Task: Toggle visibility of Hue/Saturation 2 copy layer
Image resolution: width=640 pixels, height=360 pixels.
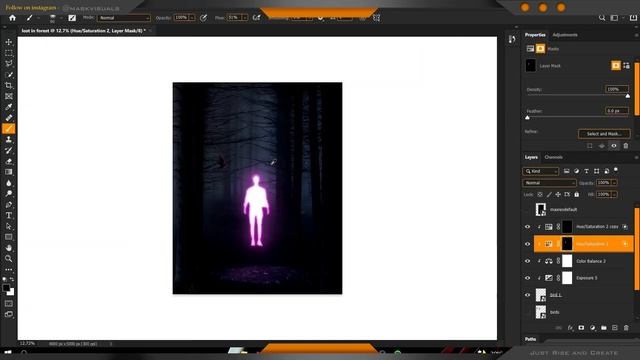Action: [527, 227]
